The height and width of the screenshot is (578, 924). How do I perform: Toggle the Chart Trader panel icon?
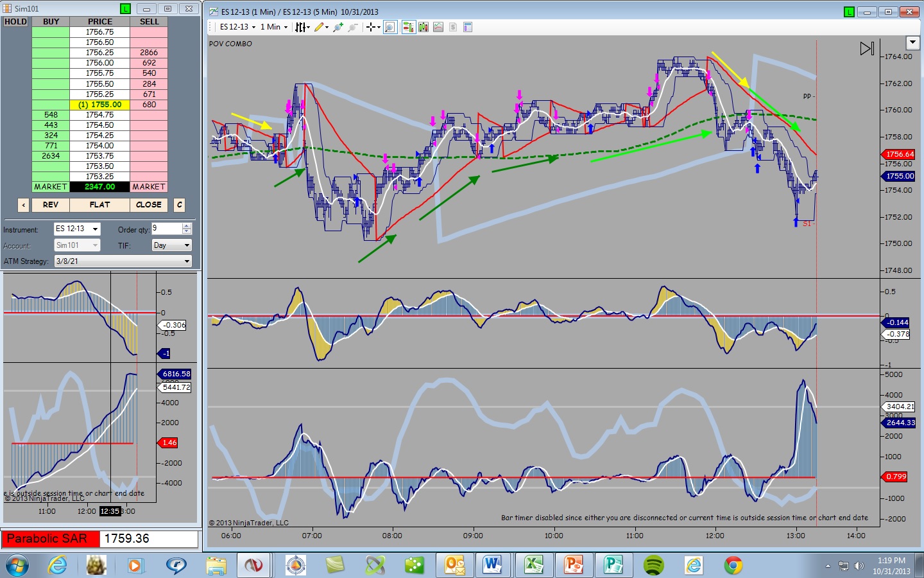tap(408, 27)
